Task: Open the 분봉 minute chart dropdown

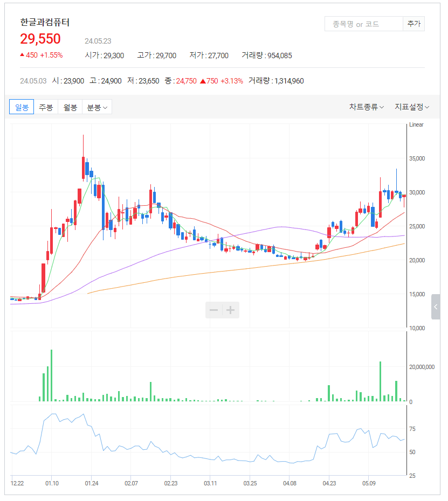Action: pyautogui.click(x=97, y=107)
